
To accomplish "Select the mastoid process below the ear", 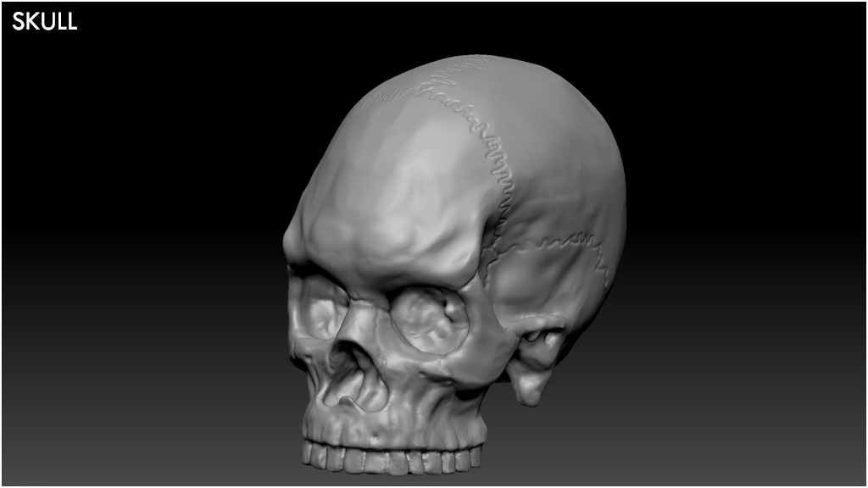I will click(531, 385).
